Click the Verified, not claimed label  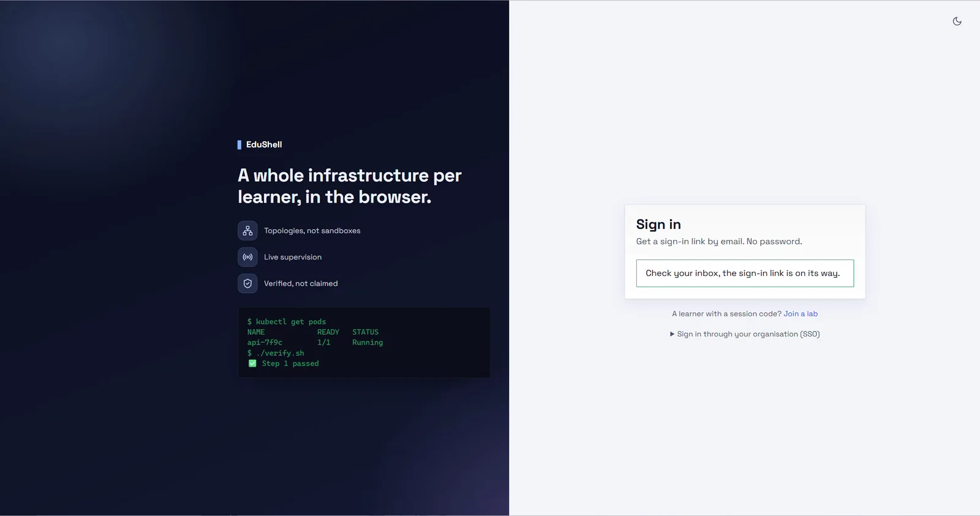pos(301,283)
